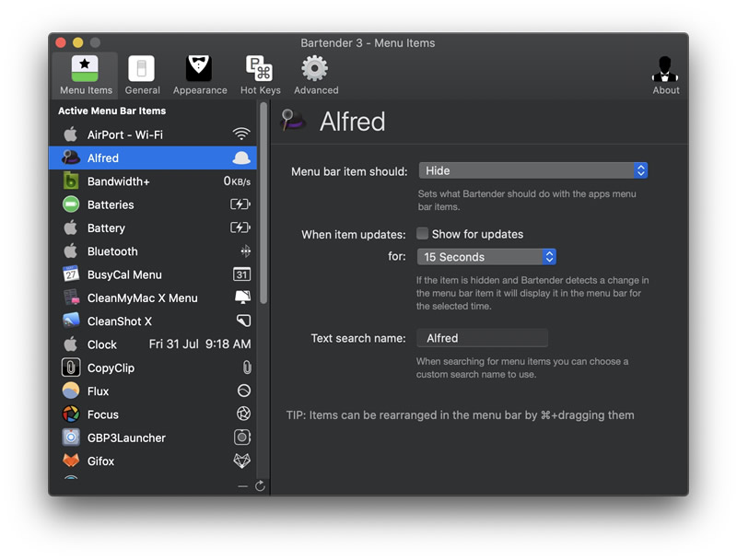Select AirPort - Wi-Fi in the list
This screenshot has height=560, width=737.
click(x=153, y=134)
